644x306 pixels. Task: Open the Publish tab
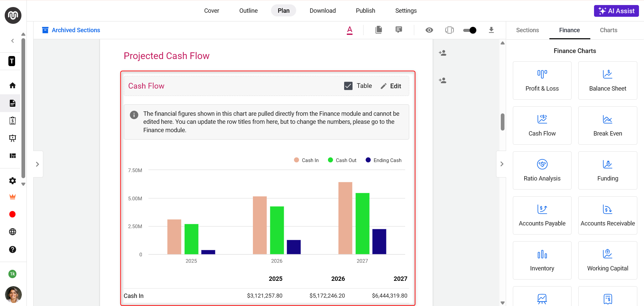point(366,11)
